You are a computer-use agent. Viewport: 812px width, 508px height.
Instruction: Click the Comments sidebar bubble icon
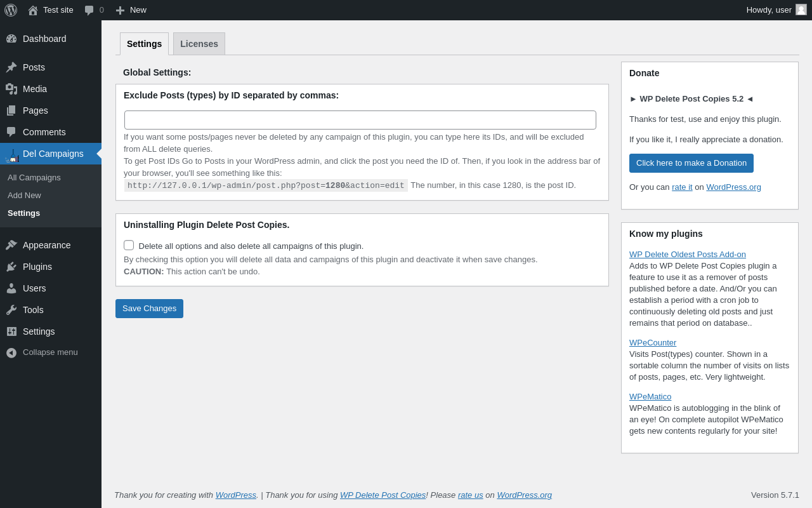tap(11, 132)
